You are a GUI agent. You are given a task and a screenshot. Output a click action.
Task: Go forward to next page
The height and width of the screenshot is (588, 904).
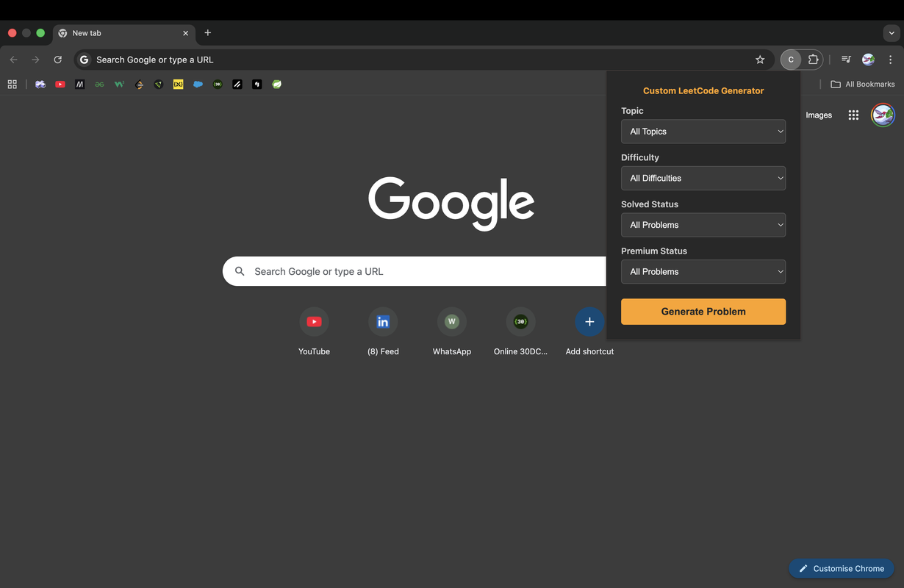tap(35, 60)
